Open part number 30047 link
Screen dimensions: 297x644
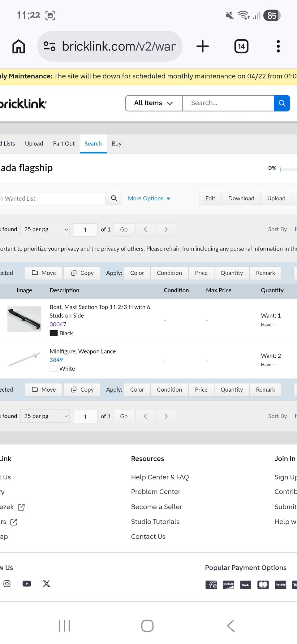coord(58,324)
